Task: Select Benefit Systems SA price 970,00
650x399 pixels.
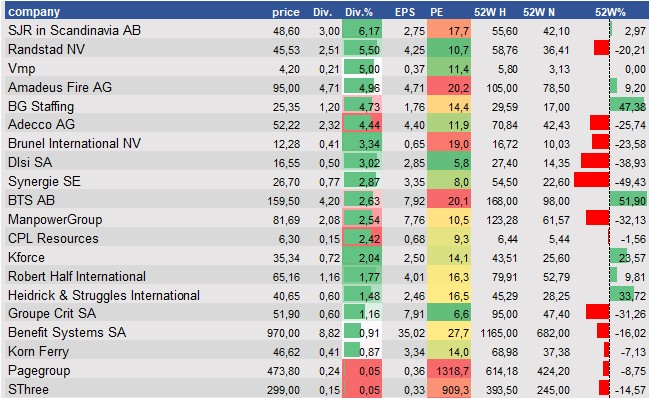Action: [284, 333]
